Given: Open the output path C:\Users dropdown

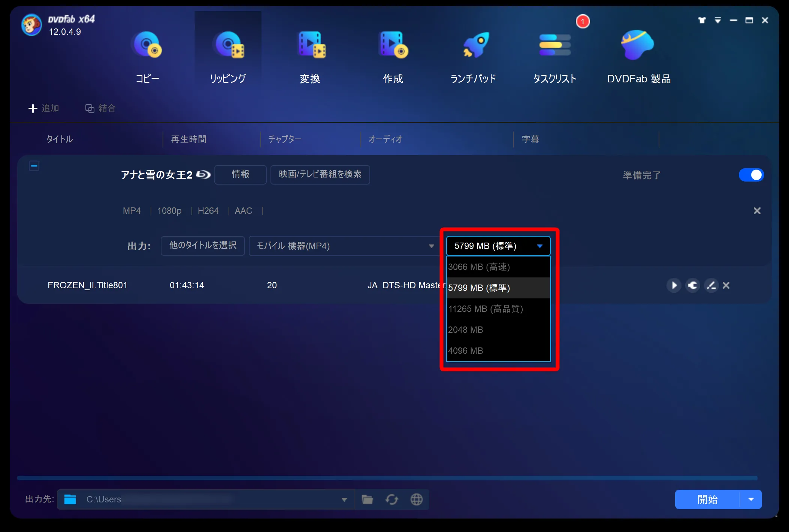Looking at the screenshot, I should click(344, 499).
